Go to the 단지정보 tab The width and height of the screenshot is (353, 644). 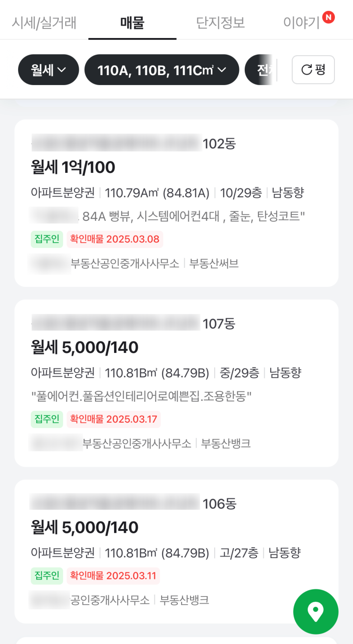(x=220, y=22)
